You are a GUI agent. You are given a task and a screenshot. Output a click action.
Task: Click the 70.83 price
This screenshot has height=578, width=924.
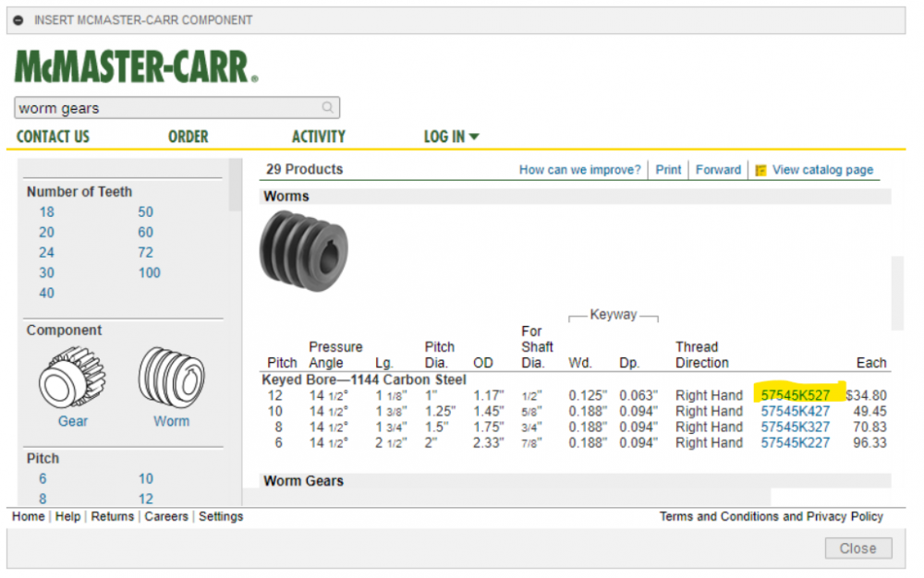(x=869, y=427)
